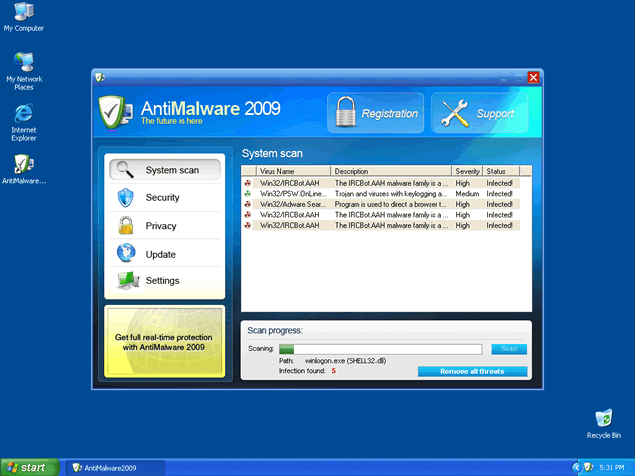Viewport: 635px width, 476px height.
Task: Click the padlock icon on Registration
Action: pyautogui.click(x=343, y=113)
